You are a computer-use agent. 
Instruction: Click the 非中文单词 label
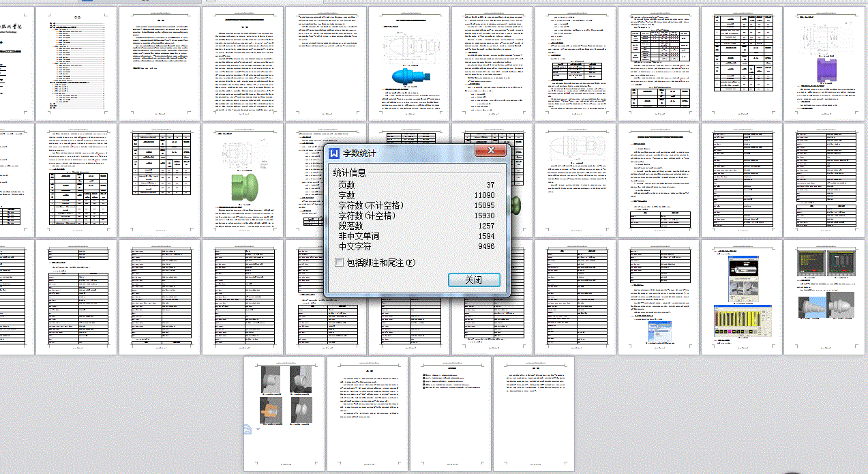click(359, 236)
